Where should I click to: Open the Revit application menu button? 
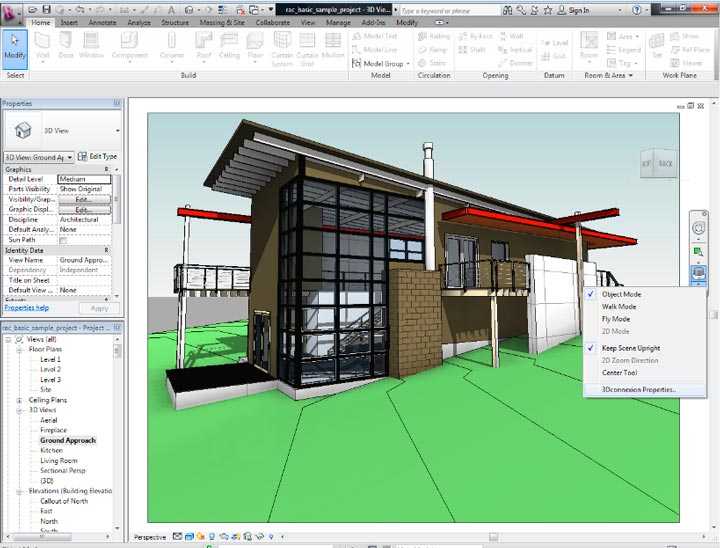11,13
